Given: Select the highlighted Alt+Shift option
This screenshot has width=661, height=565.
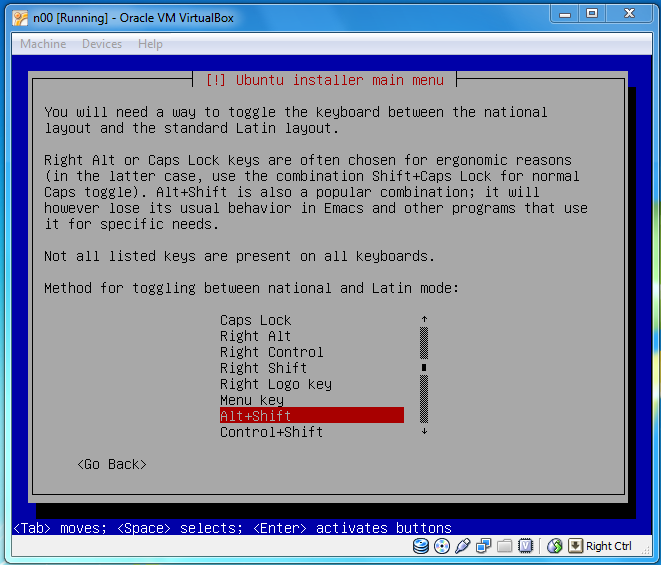Looking at the screenshot, I should [x=312, y=416].
